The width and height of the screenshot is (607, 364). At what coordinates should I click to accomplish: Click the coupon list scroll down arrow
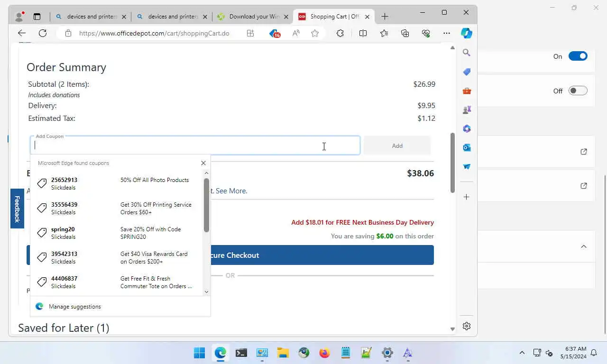point(206,292)
